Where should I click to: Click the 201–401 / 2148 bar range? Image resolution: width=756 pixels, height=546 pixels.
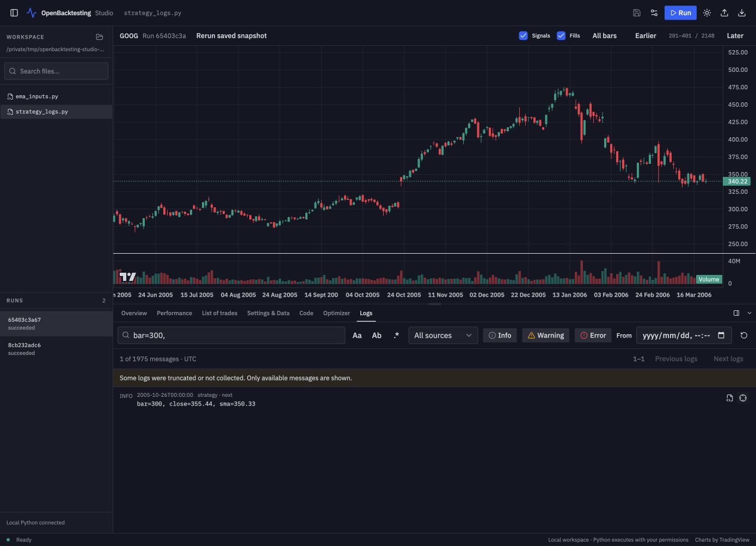[691, 35]
